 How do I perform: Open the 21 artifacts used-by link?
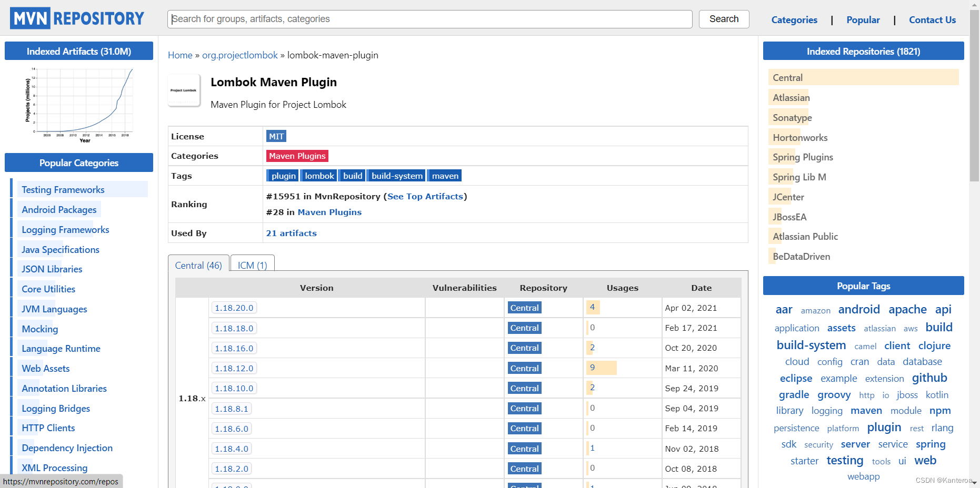tap(291, 233)
